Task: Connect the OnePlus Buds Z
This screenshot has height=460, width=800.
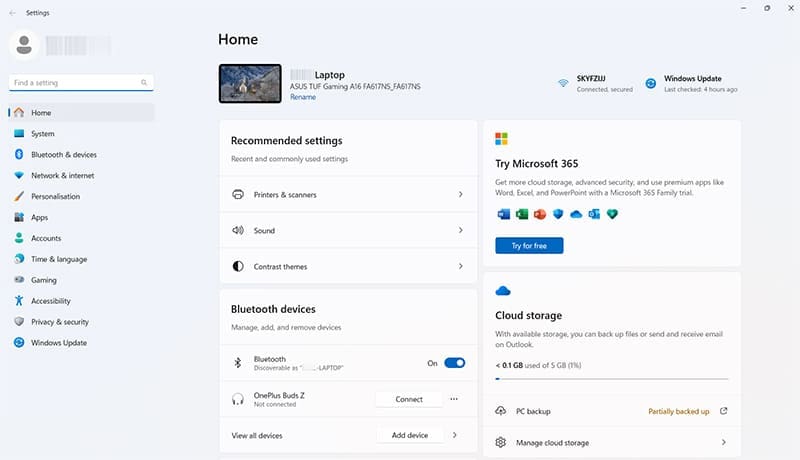Action: coord(409,399)
